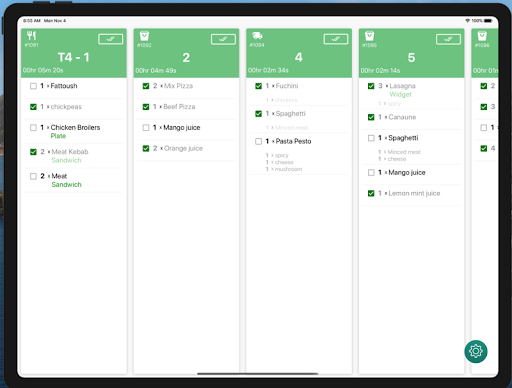Open the settings gear floating button
The image size is (512, 388).
(476, 351)
